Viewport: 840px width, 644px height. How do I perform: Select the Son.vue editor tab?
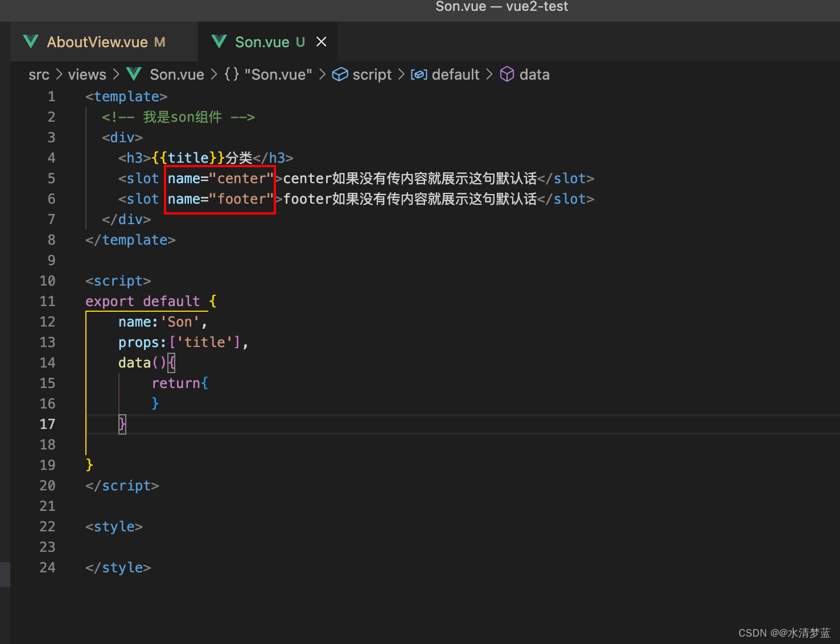(x=267, y=42)
